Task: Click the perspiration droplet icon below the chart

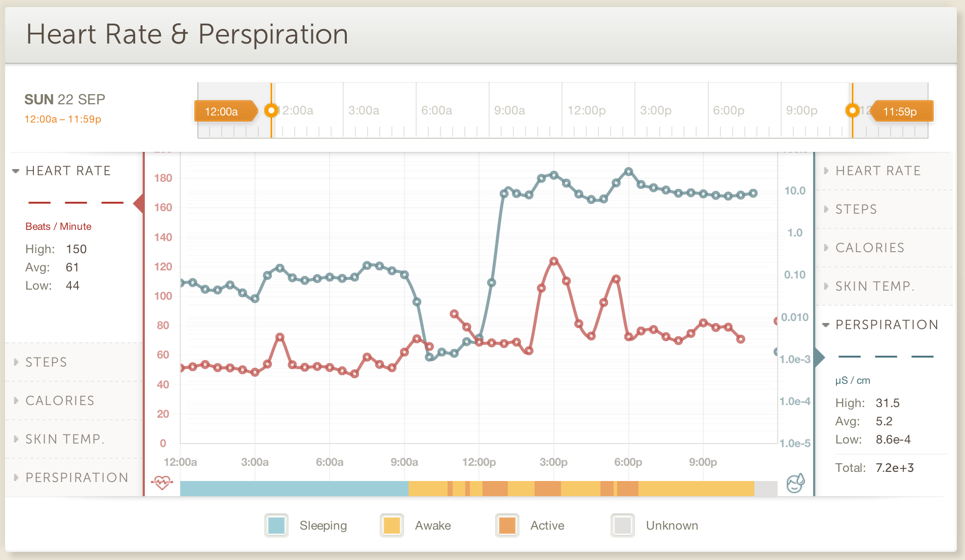Action: 795,483
